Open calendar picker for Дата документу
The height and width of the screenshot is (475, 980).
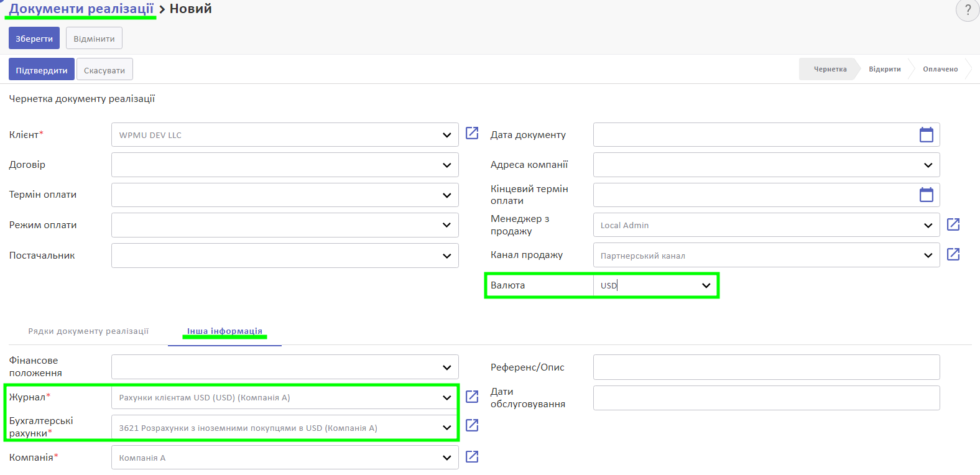tap(927, 135)
